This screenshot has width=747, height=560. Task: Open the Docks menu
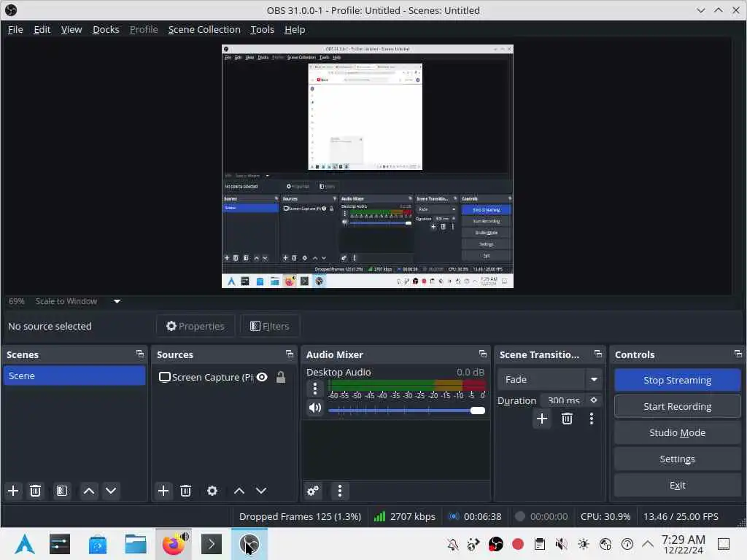(x=106, y=29)
